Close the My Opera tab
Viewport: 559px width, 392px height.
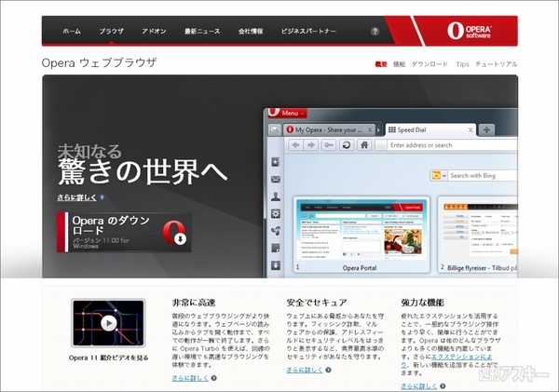tap(370, 129)
